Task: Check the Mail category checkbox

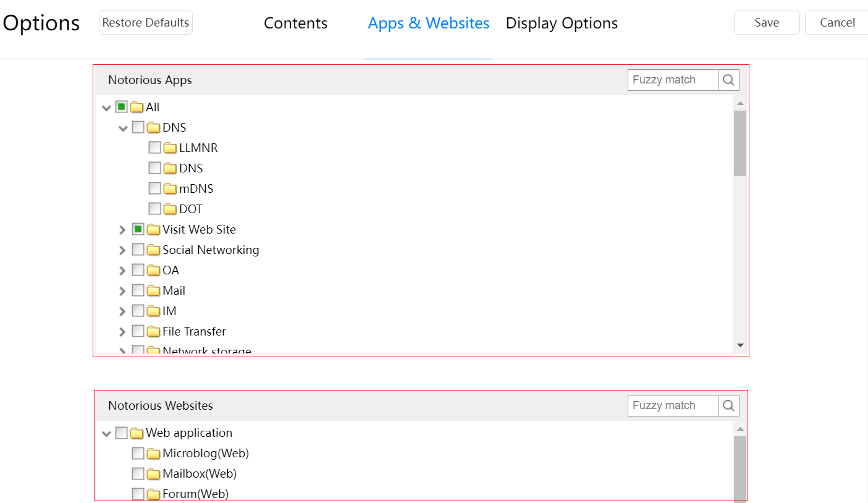Action: coord(138,290)
